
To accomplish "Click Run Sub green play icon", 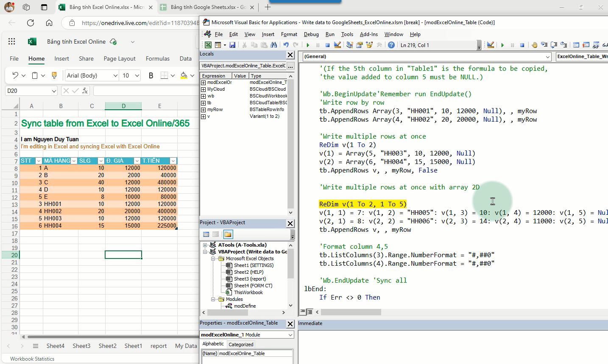I will pyautogui.click(x=308, y=45).
